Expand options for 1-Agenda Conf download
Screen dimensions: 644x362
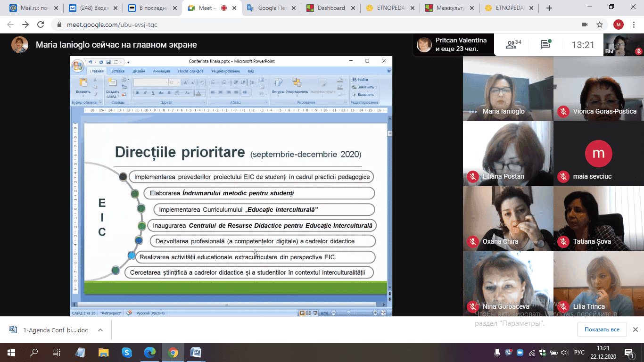[x=100, y=330]
